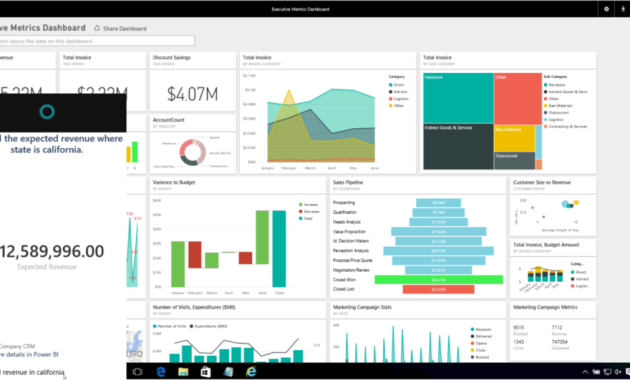Screen dimensions: 630x380
Task: Click the Qualification funnel bar
Action: 438,212
